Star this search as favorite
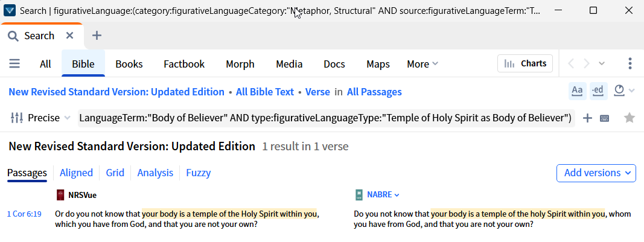 click(630, 118)
